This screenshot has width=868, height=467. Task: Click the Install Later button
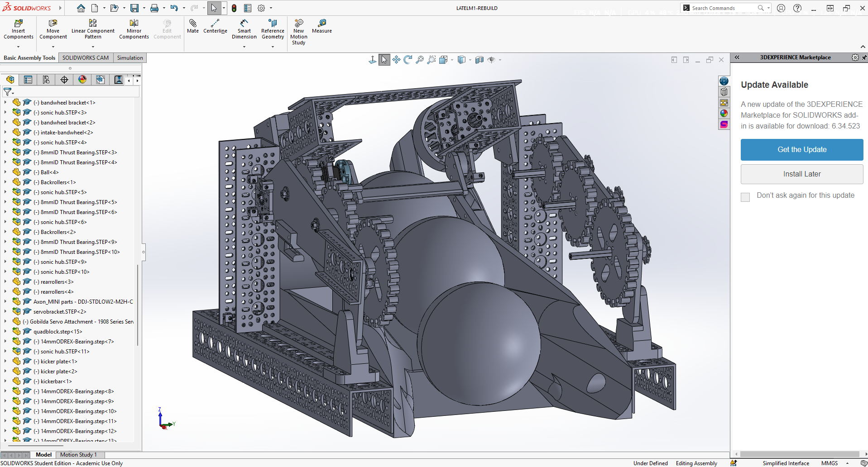point(801,174)
